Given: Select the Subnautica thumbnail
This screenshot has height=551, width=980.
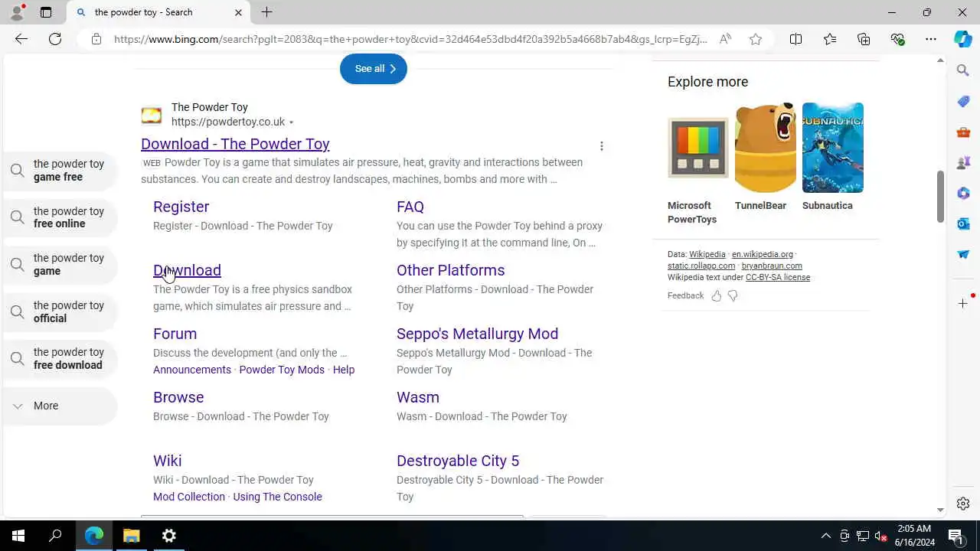Looking at the screenshot, I should (832, 148).
